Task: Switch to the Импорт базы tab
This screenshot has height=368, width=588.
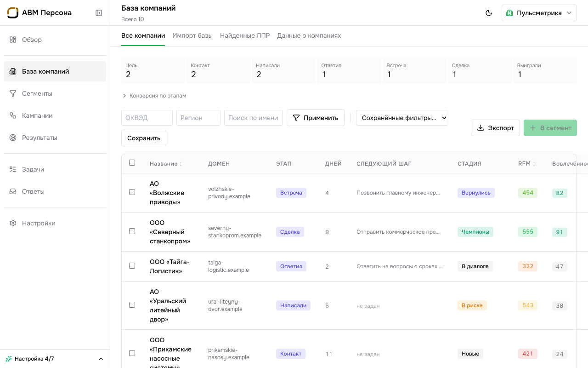Action: coord(192,35)
